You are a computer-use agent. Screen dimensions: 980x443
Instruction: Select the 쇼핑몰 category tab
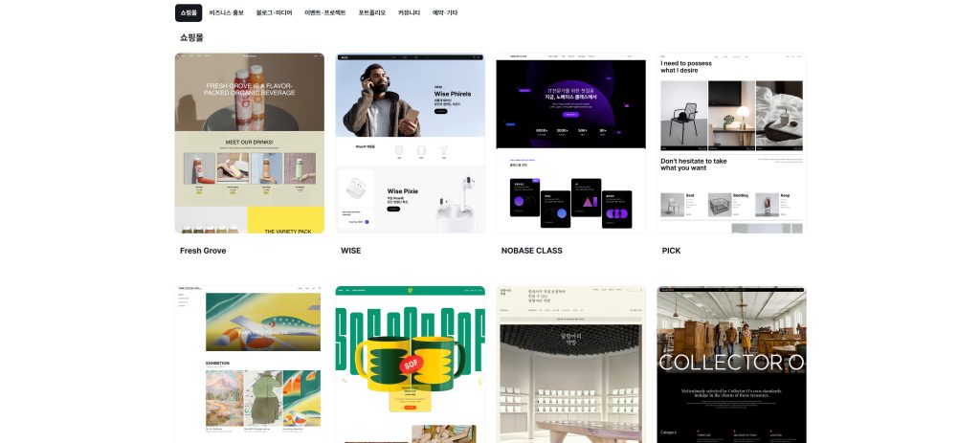(188, 12)
